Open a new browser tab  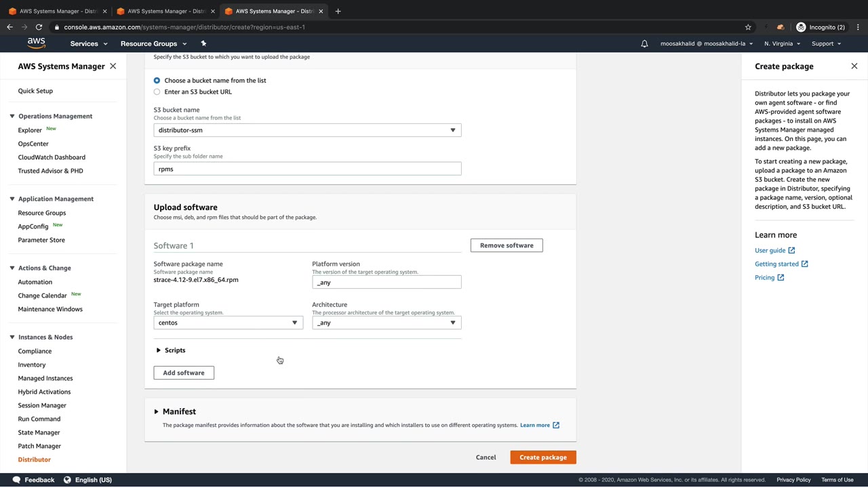338,11
